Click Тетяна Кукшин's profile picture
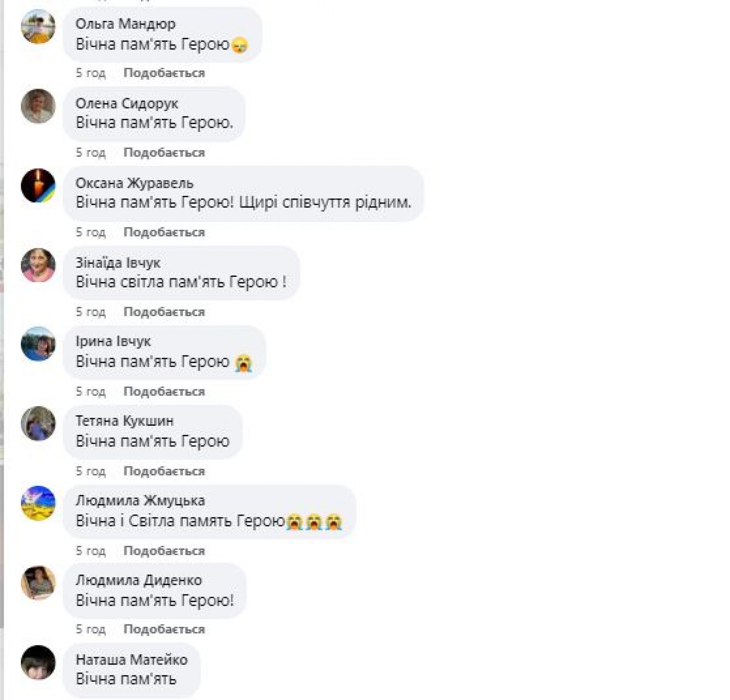This screenshot has height=700, width=730. (x=38, y=424)
